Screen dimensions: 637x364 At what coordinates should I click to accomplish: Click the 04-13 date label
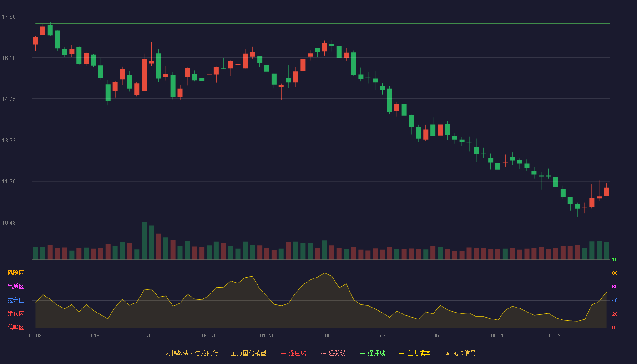click(208, 335)
